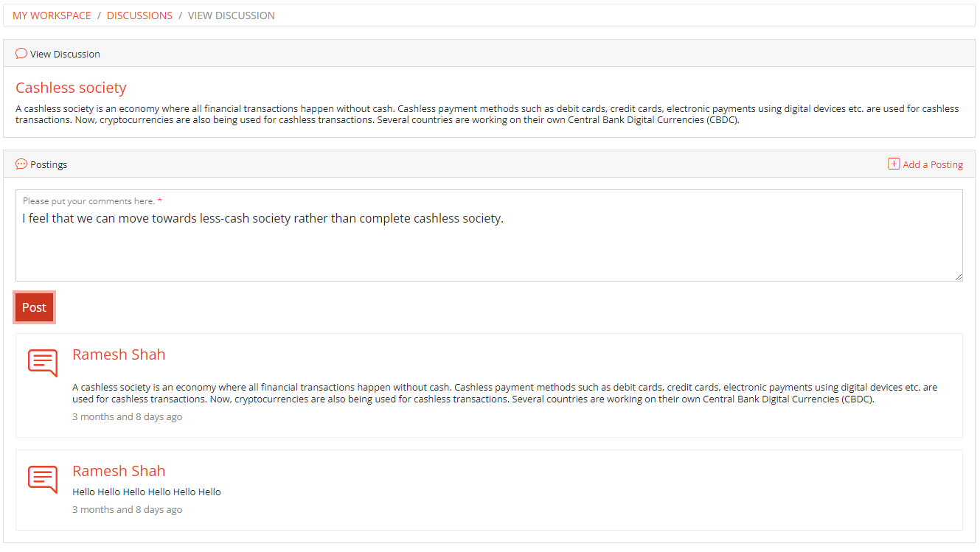Go to MY WORKSPACE breadcrumb link
This screenshot has width=980, height=552.
[52, 15]
